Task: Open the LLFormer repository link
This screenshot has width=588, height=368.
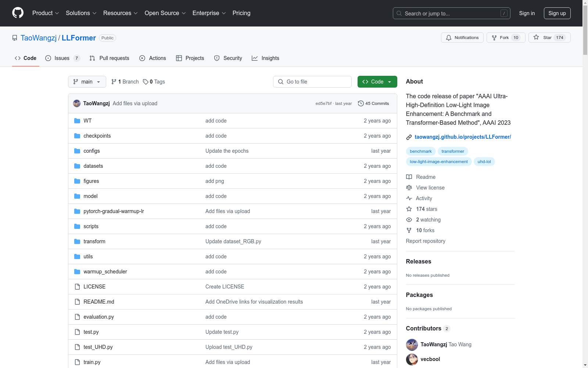Action: pyautogui.click(x=79, y=38)
